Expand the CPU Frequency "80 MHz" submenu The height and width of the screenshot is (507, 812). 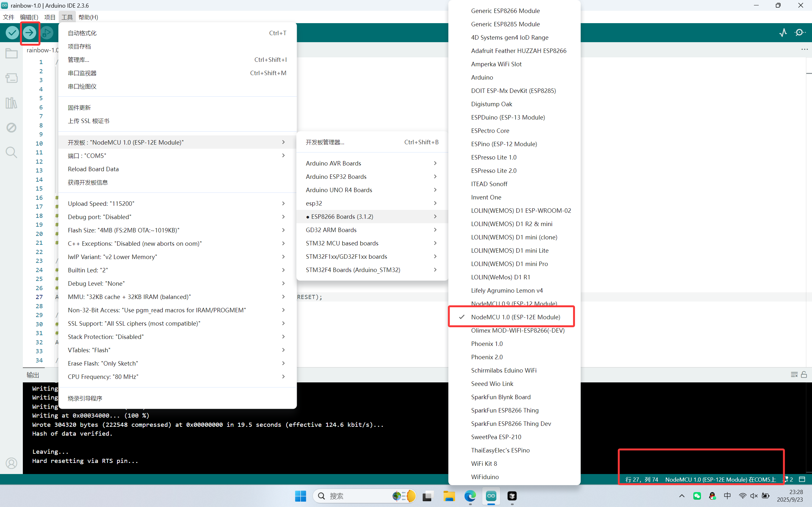coord(177,377)
